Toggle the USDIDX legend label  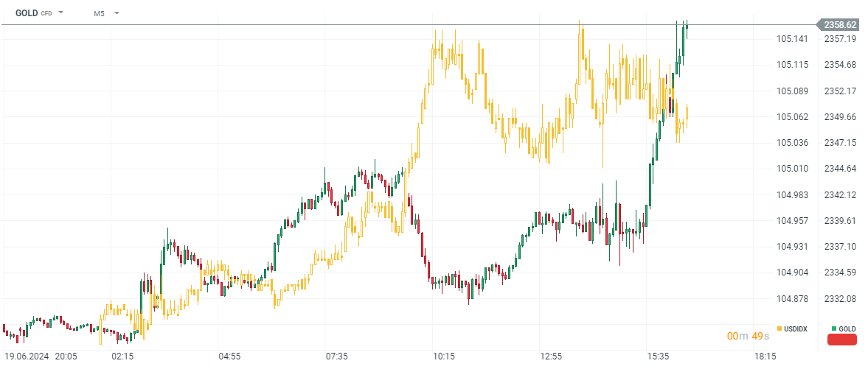click(x=796, y=328)
